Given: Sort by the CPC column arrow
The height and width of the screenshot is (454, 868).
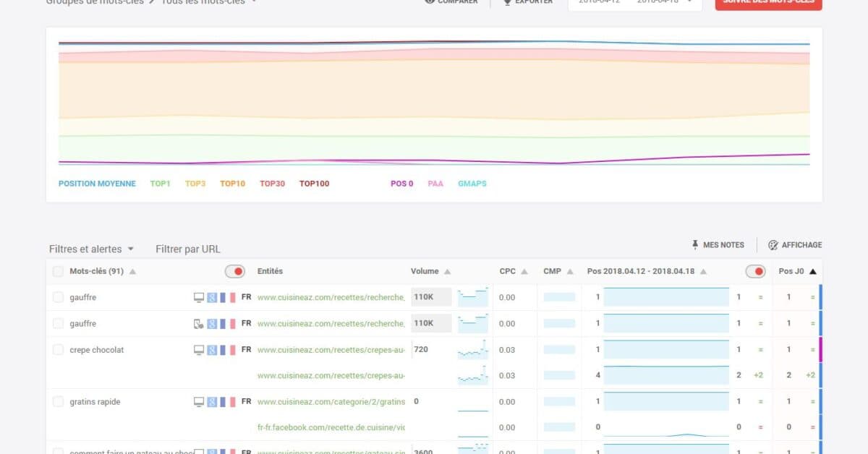Looking at the screenshot, I should (x=524, y=272).
